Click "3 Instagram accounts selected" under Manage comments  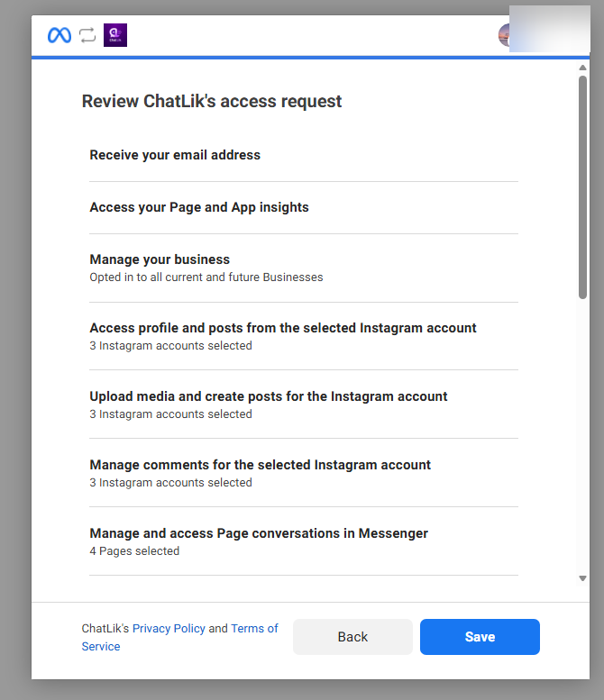(170, 483)
